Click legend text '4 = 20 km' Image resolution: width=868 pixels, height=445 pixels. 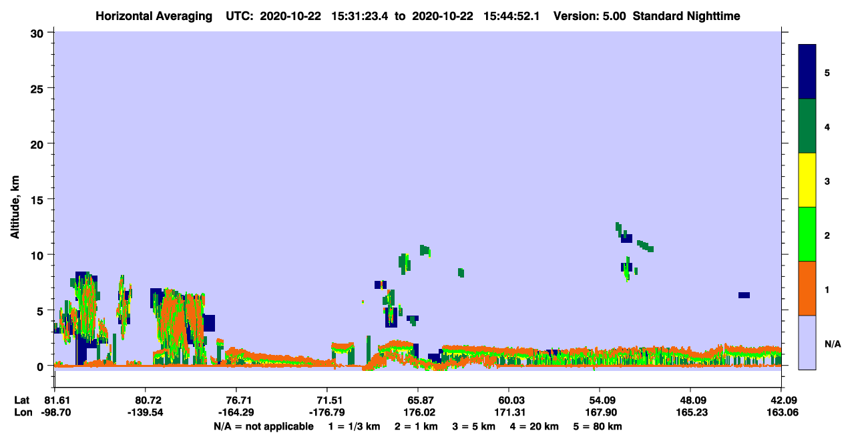[x=534, y=426]
